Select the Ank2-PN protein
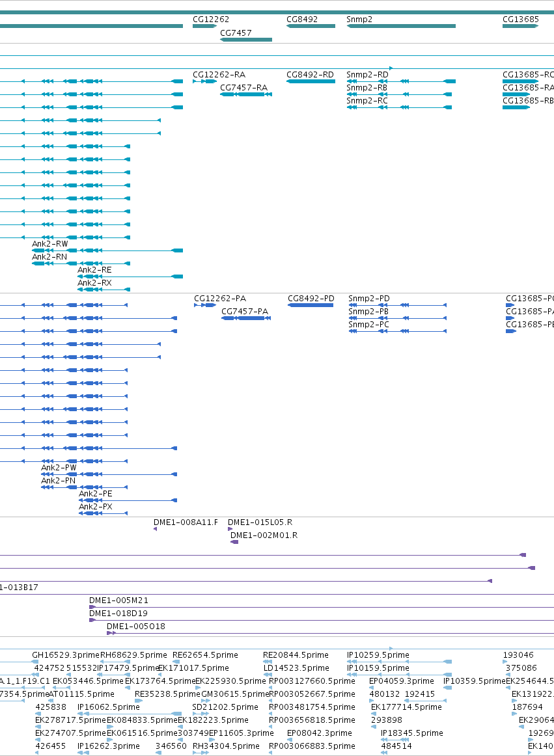This screenshot has width=554, height=756. click(84, 487)
